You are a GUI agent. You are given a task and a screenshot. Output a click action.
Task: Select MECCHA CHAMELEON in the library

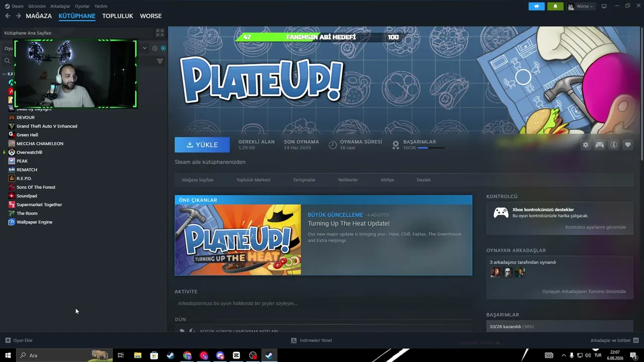point(40,144)
